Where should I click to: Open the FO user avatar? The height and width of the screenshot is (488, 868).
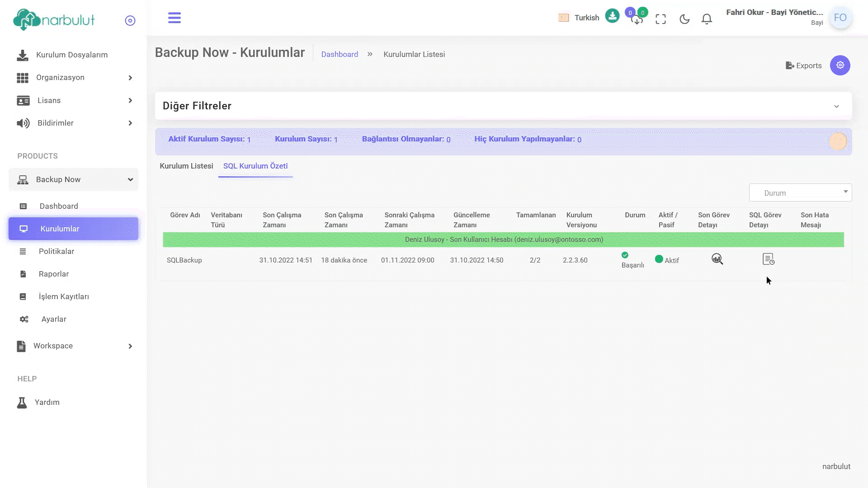tap(840, 18)
